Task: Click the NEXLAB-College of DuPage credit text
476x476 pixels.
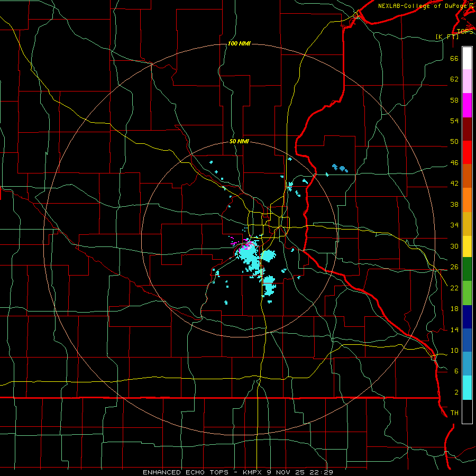Action: pyautogui.click(x=423, y=6)
